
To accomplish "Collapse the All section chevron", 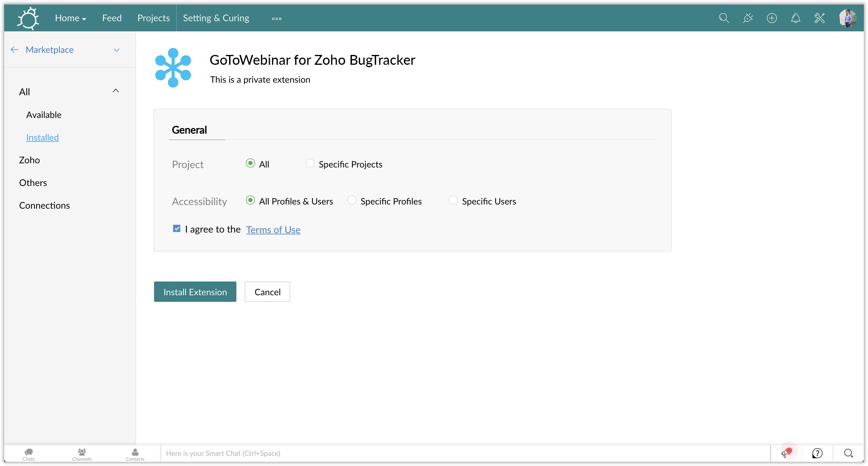I will [116, 91].
